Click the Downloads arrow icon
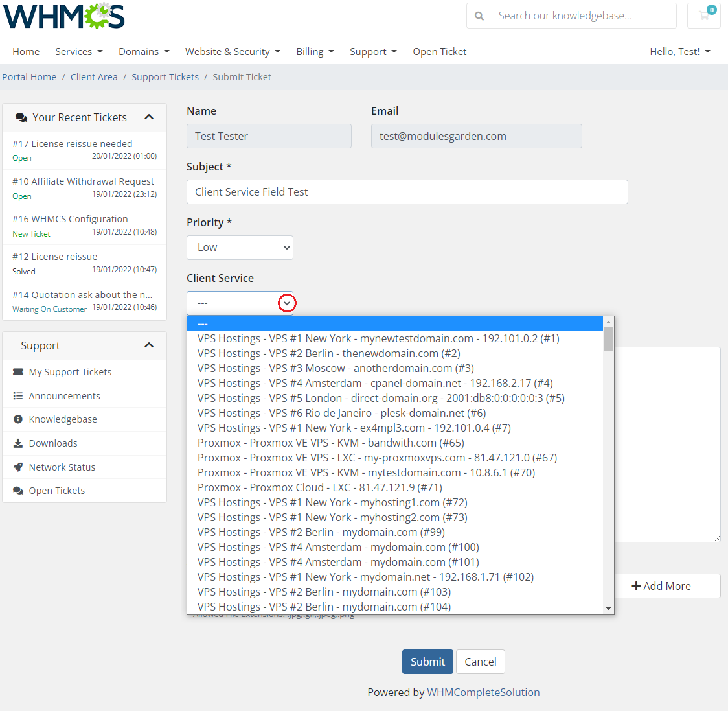 pyautogui.click(x=18, y=443)
